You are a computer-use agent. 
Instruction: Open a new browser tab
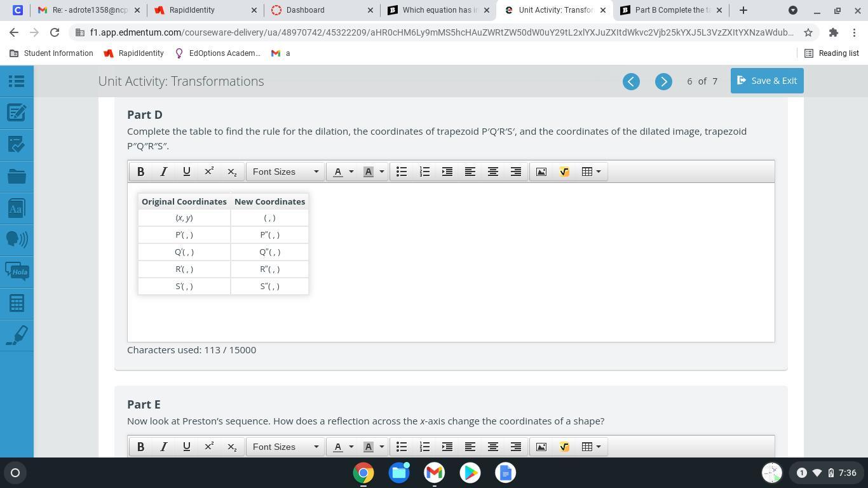743,10
